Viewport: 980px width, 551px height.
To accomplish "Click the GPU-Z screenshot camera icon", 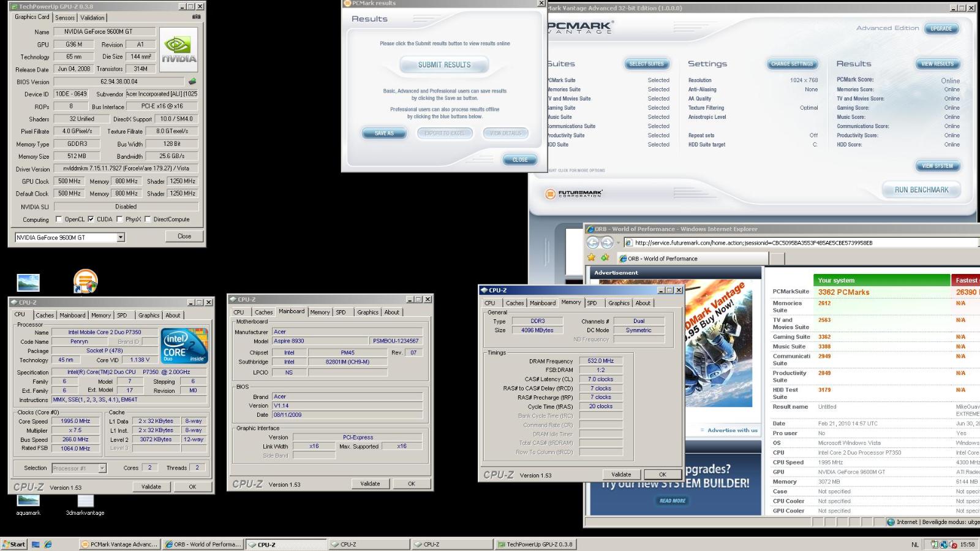I will [x=196, y=17].
